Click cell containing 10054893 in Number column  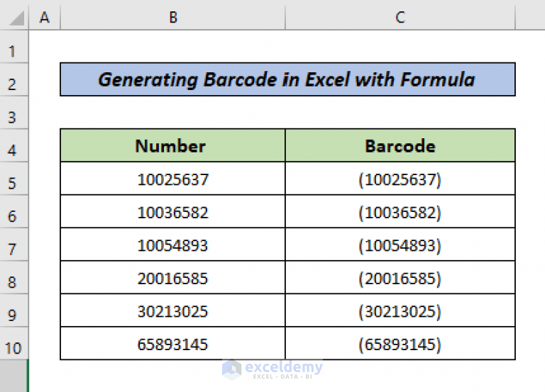[172, 245]
